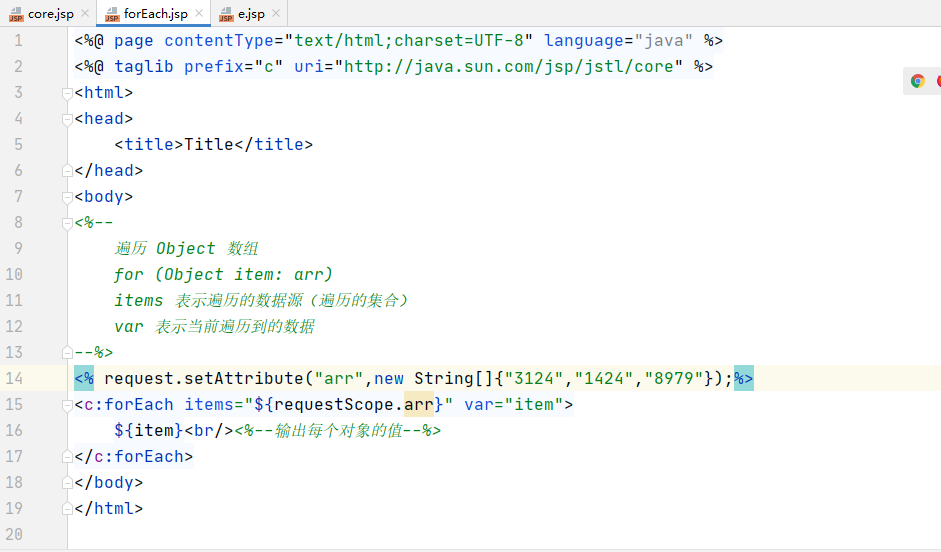The image size is (941, 552).
Task: Fold the JSP comment block at line 8
Action: (67, 223)
